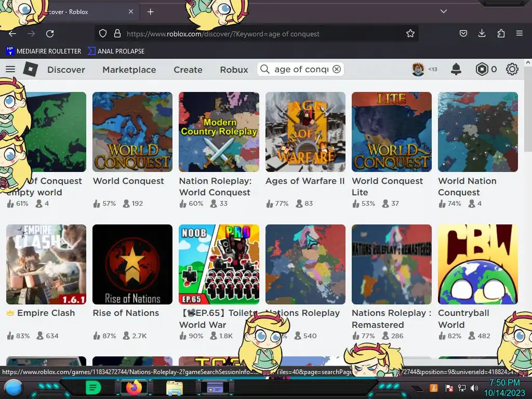The image size is (532, 399).
Task: Open the user avatar profile icon
Action: 418,69
